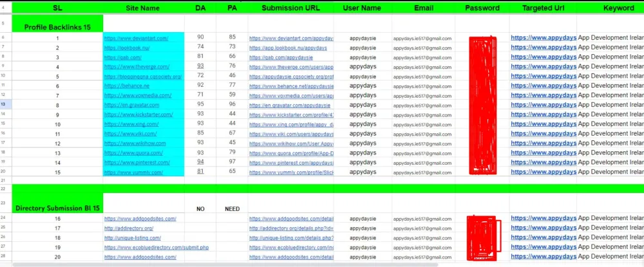Open the yummly.com site name link
This screenshot has width=644, height=267.
pyautogui.click(x=133, y=172)
